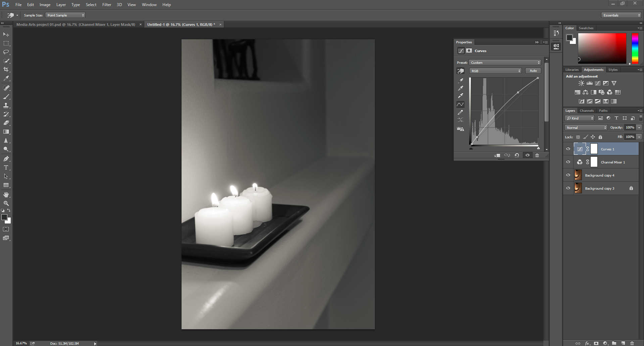The image size is (644, 346).
Task: Select the Gradient tool
Action: pos(6,132)
